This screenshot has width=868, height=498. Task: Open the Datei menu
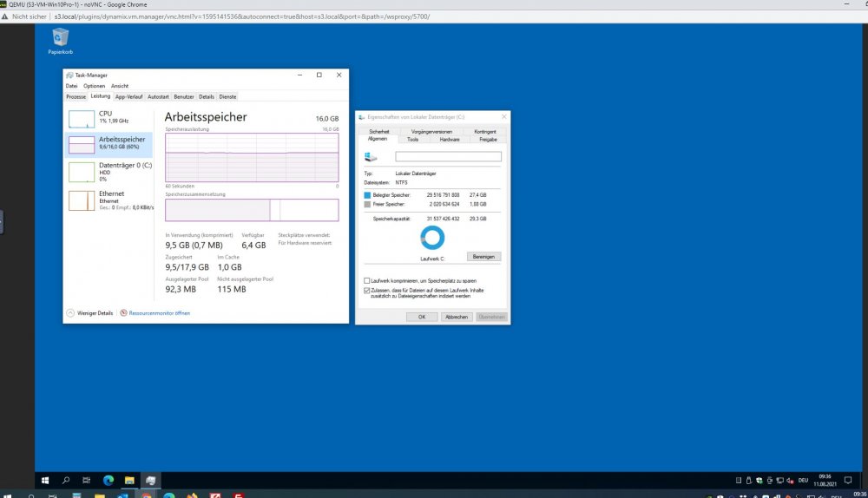pyautogui.click(x=71, y=86)
